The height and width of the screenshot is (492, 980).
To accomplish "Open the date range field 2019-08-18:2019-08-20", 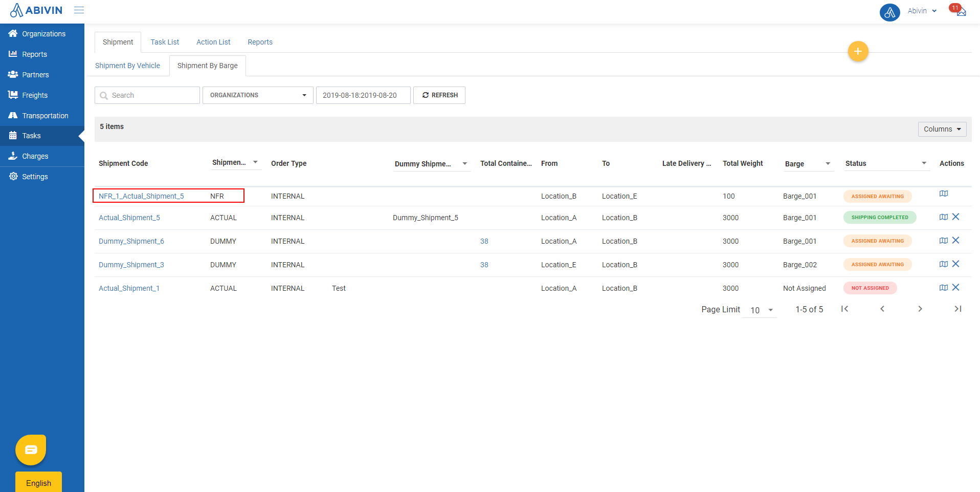I will click(x=363, y=95).
